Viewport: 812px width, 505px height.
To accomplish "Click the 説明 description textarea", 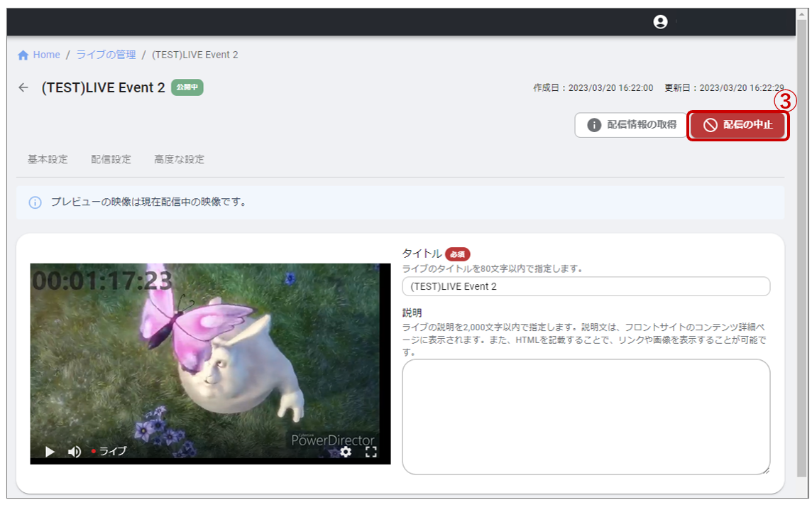I will click(586, 416).
